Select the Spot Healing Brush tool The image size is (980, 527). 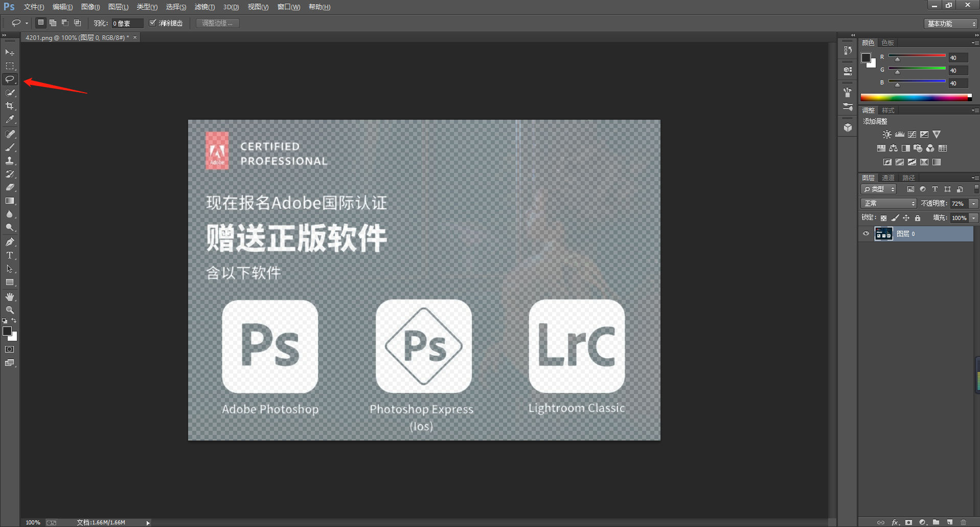coord(10,134)
